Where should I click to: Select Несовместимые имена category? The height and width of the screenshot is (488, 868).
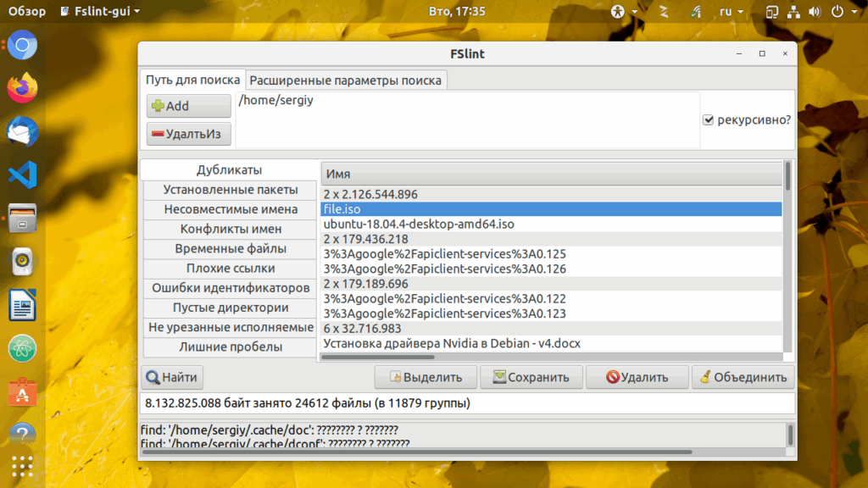point(231,209)
